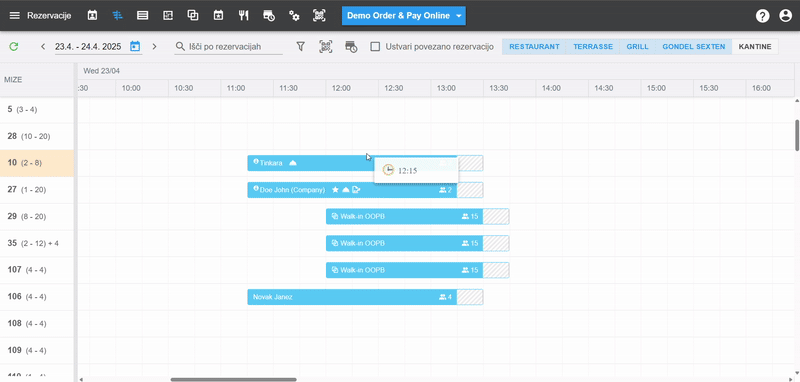Select table row 28 (10 - 20)
The width and height of the screenshot is (800, 382).
[37, 136]
